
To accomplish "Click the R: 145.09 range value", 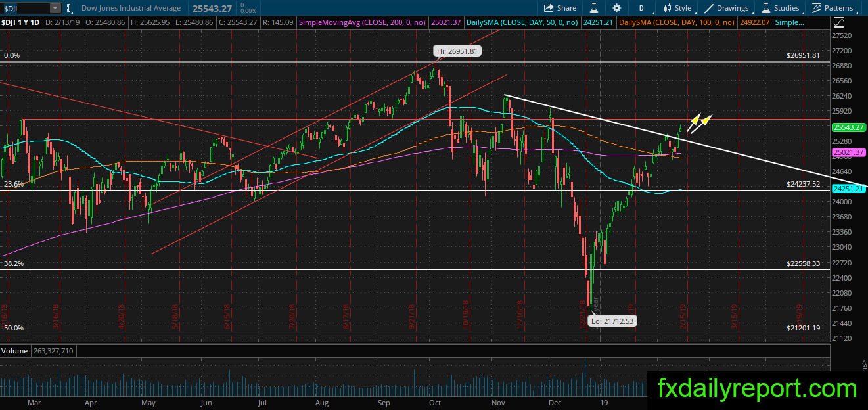I will point(278,22).
